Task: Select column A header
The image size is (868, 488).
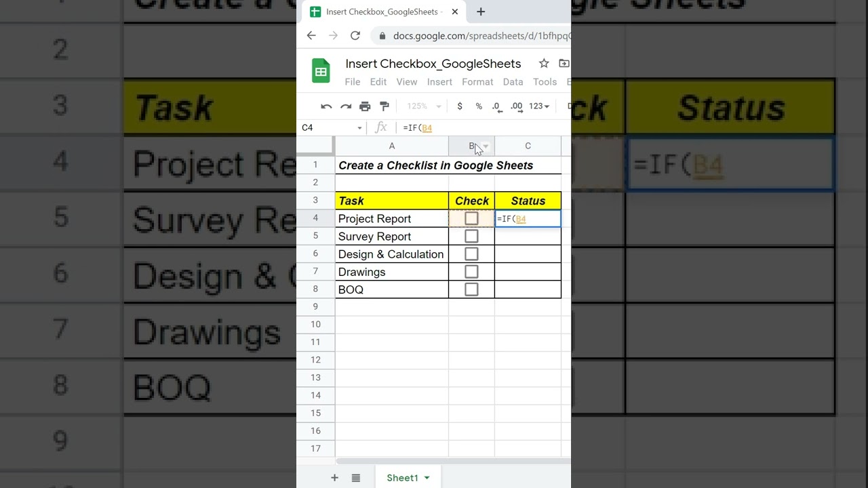Action: tap(392, 146)
